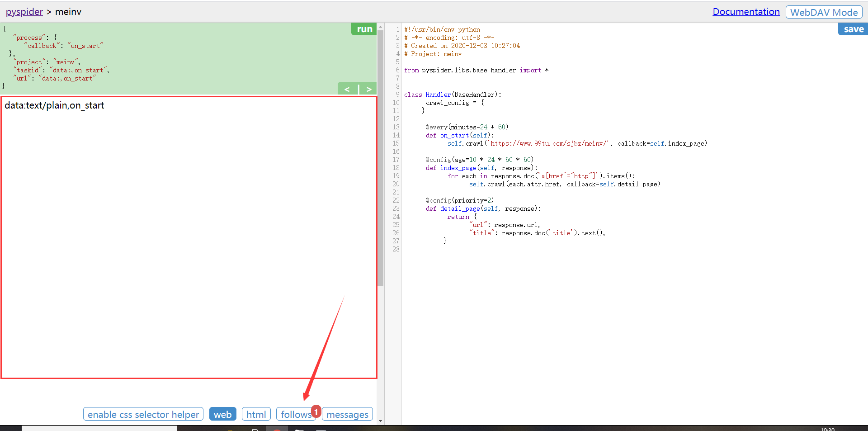This screenshot has height=431, width=868.
Task: Open the Documentation link
Action: (x=746, y=12)
